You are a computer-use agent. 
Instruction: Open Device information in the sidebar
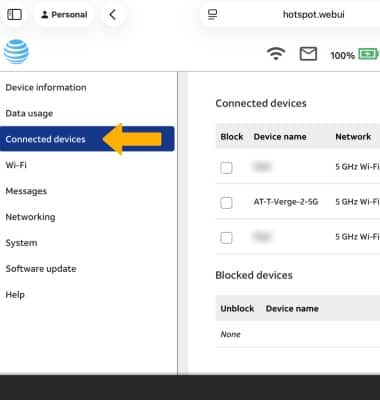(x=46, y=88)
